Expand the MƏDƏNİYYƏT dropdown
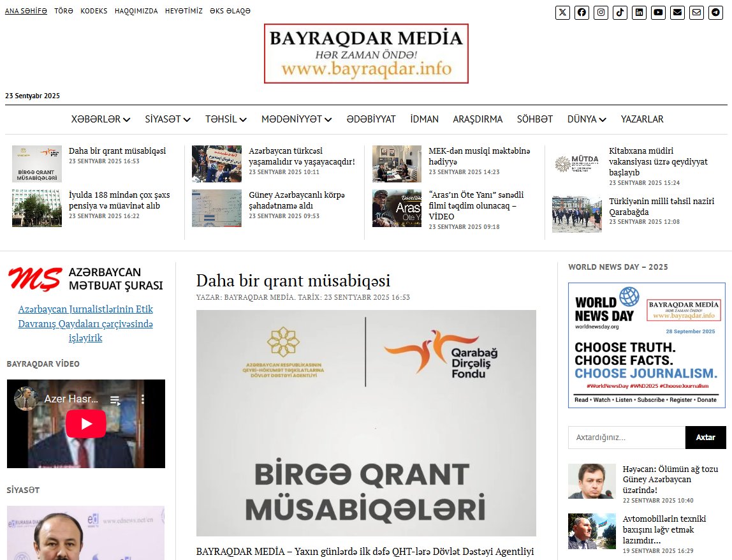This screenshot has height=560, width=732. [x=296, y=119]
